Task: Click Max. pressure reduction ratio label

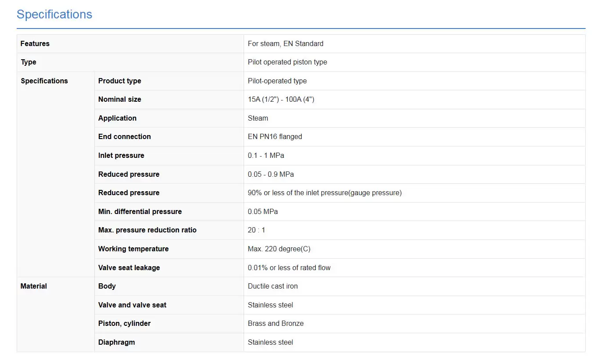Action: pos(147,230)
